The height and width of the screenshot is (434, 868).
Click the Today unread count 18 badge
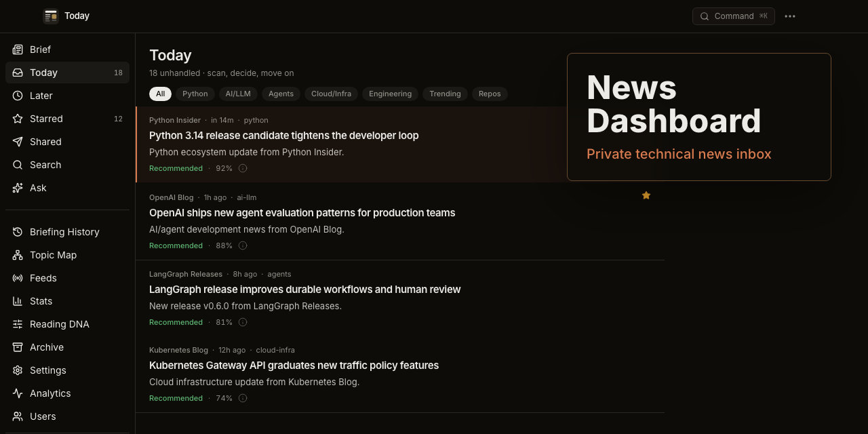pos(119,73)
